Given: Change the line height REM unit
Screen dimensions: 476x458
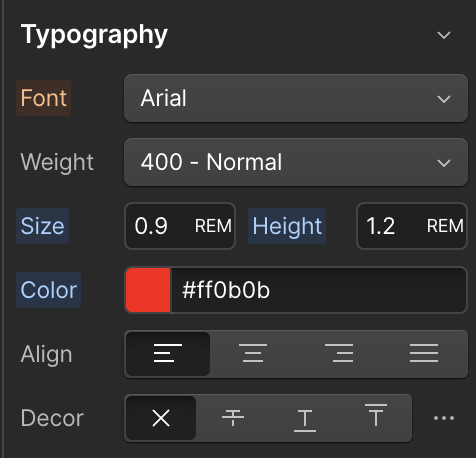Looking at the screenshot, I should [445, 226].
